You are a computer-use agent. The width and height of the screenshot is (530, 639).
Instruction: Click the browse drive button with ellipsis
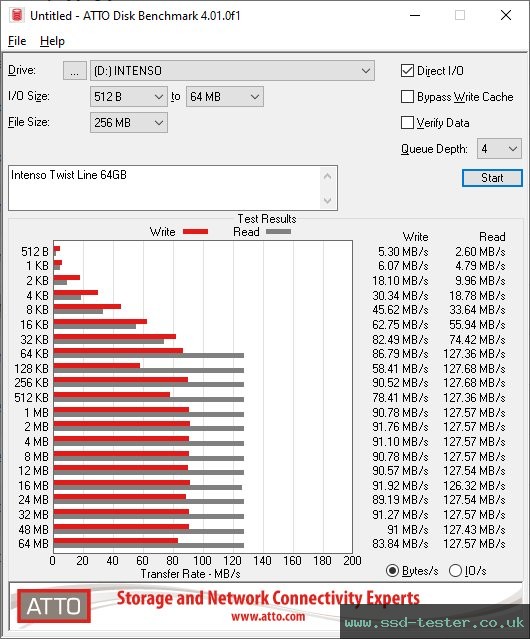75,71
